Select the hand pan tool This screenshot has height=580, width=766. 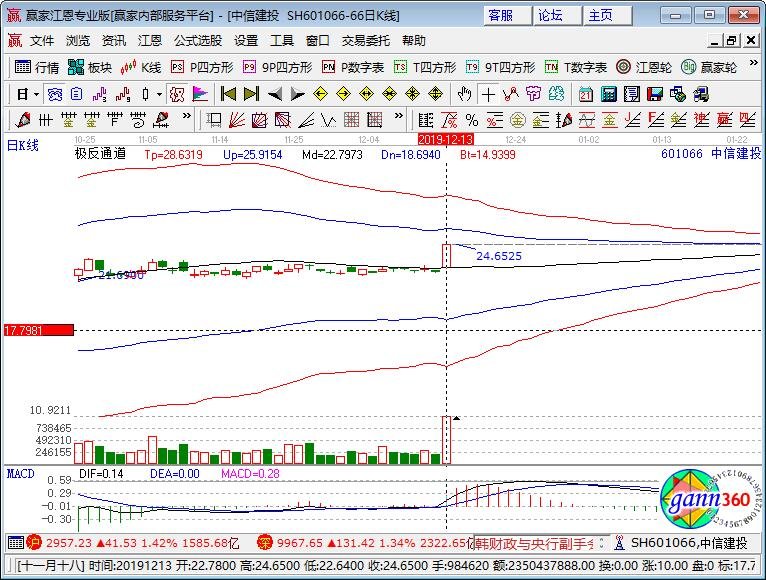[x=465, y=94]
